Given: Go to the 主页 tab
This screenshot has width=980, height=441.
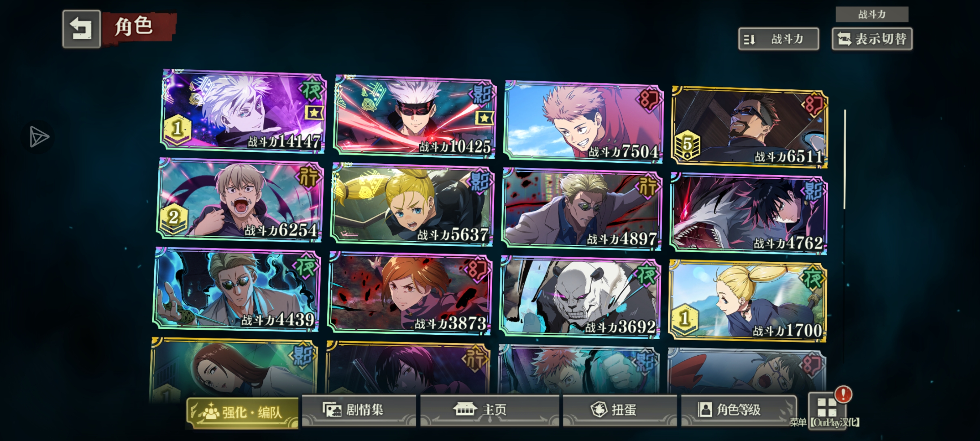Looking at the screenshot, I should pos(489,410).
